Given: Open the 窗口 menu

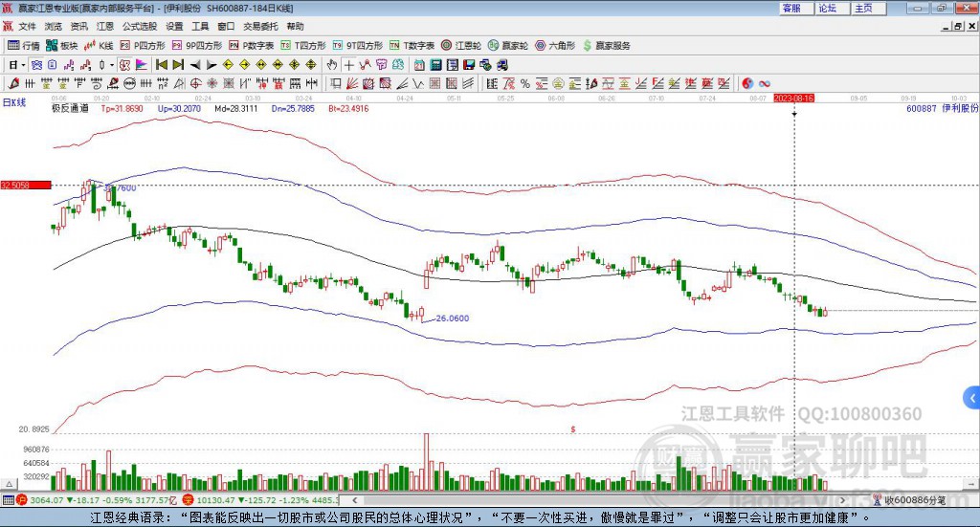Looking at the screenshot, I should coord(226,26).
